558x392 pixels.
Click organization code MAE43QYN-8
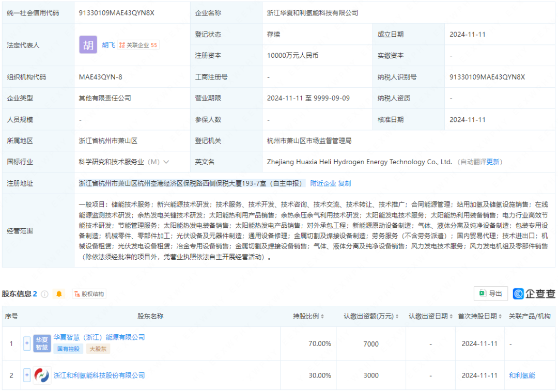100,77
